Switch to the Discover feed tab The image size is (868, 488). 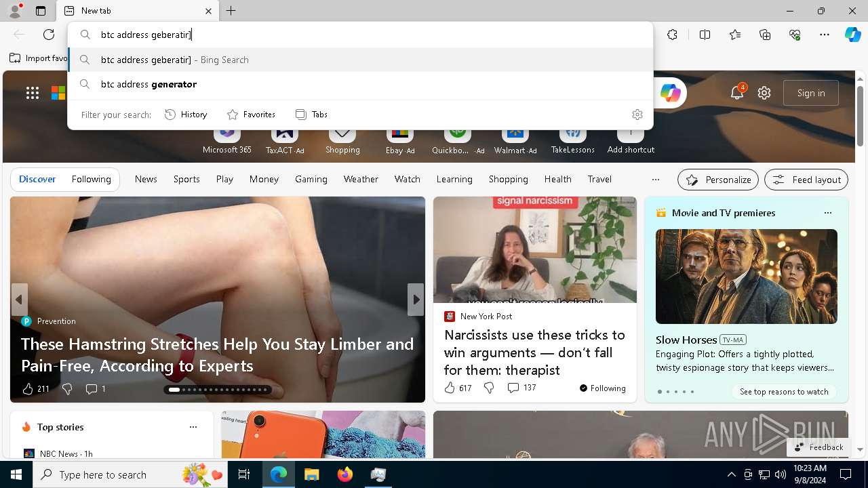pos(37,179)
